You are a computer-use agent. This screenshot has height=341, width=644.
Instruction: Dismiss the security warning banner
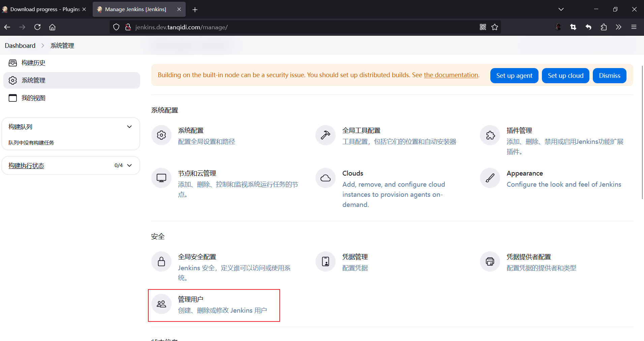click(610, 75)
